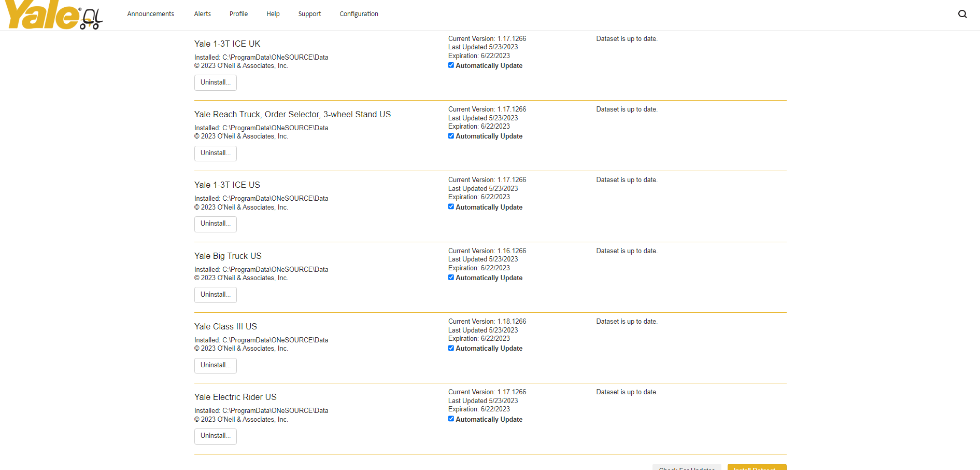Uncheck Automatically Update for Yale 1-3T ICE UK
Viewport: 980px width, 470px height.
[x=451, y=65]
